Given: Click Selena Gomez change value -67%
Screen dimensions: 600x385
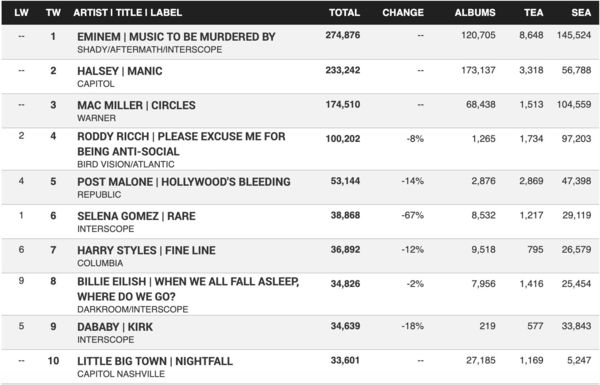Looking at the screenshot, I should point(412,215).
